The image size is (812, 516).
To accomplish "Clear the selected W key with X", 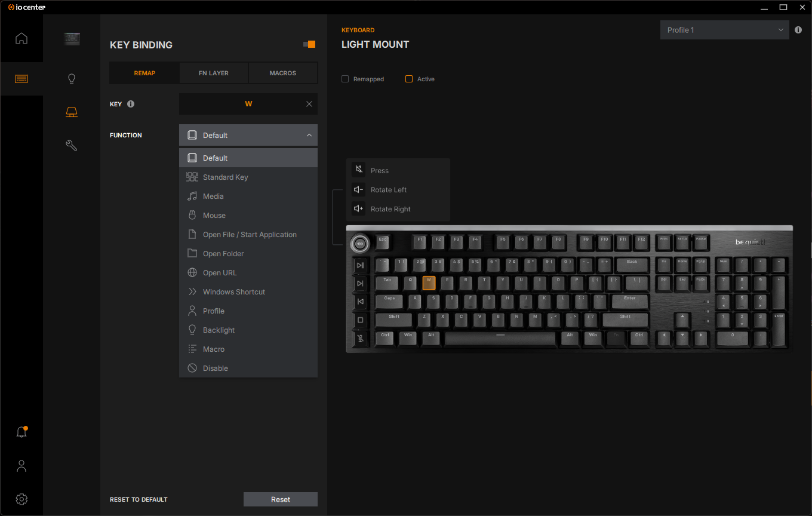I will pos(309,104).
